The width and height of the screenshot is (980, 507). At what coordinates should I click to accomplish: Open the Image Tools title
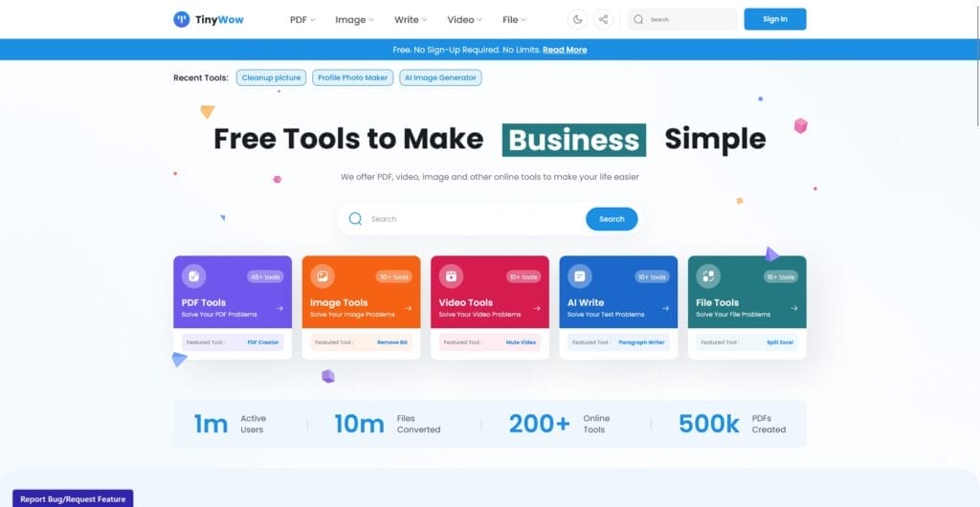pyautogui.click(x=339, y=302)
